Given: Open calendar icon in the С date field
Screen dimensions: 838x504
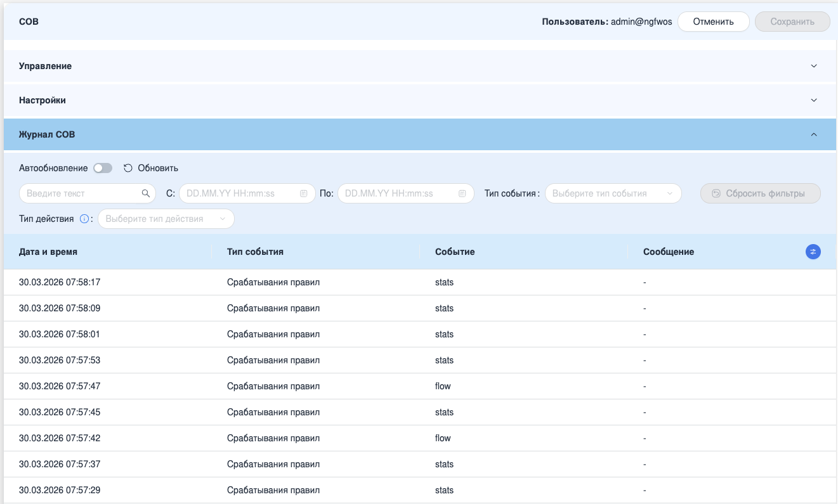Looking at the screenshot, I should (x=304, y=193).
